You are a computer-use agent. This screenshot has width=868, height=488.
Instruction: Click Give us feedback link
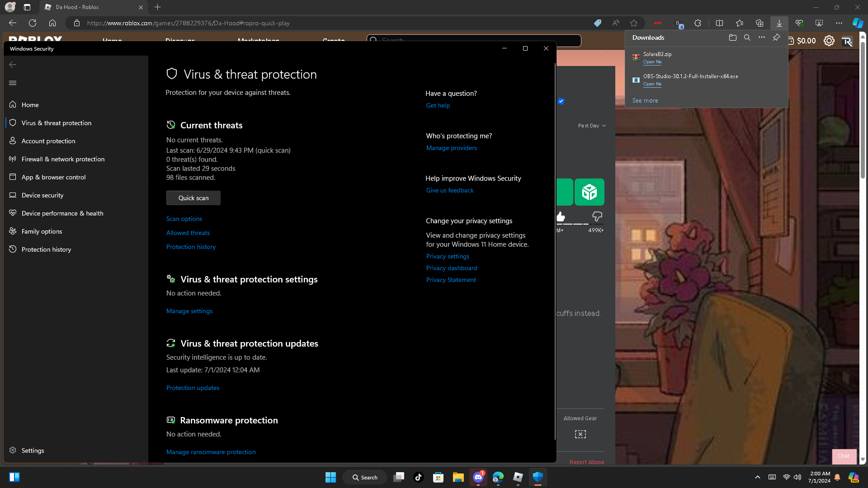coord(450,190)
